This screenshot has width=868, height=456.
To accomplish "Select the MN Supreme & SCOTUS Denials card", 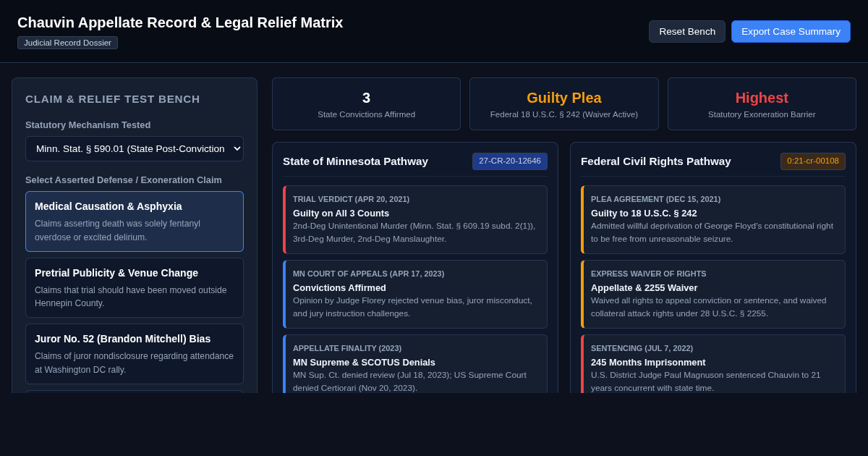I will pos(415,364).
